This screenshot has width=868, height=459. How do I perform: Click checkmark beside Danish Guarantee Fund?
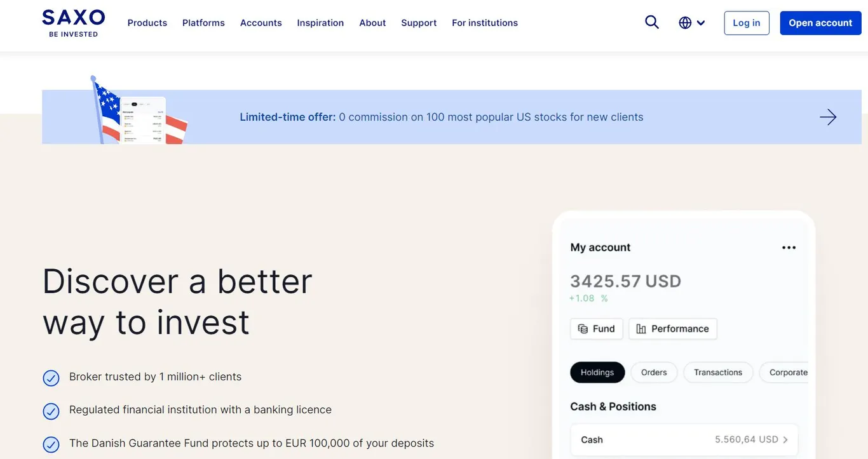pos(51,444)
